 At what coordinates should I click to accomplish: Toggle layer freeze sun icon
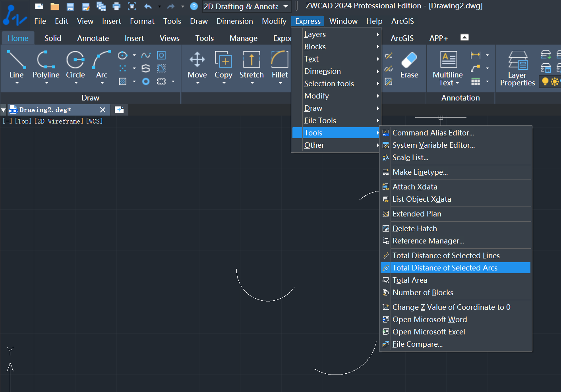[x=555, y=81]
